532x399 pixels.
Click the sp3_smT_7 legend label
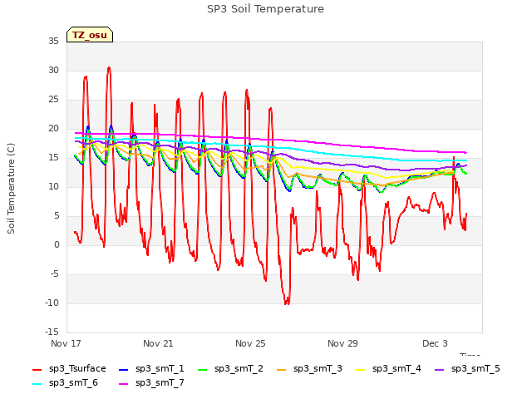pyautogui.click(x=160, y=383)
